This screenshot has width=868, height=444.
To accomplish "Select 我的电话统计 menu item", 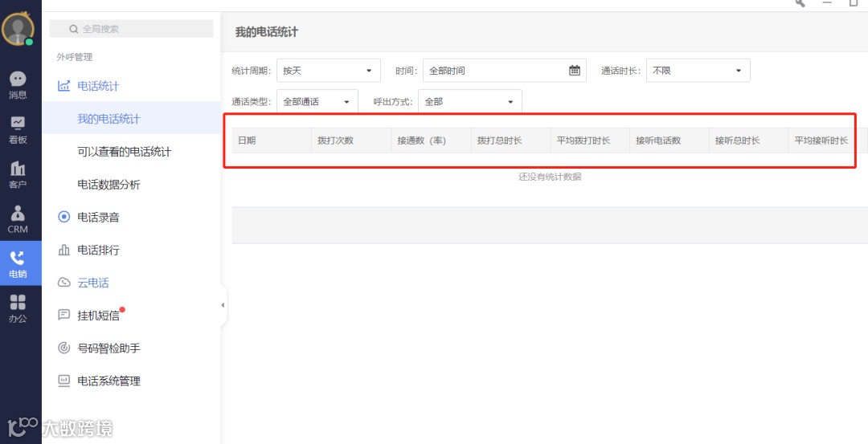I will [131, 118].
